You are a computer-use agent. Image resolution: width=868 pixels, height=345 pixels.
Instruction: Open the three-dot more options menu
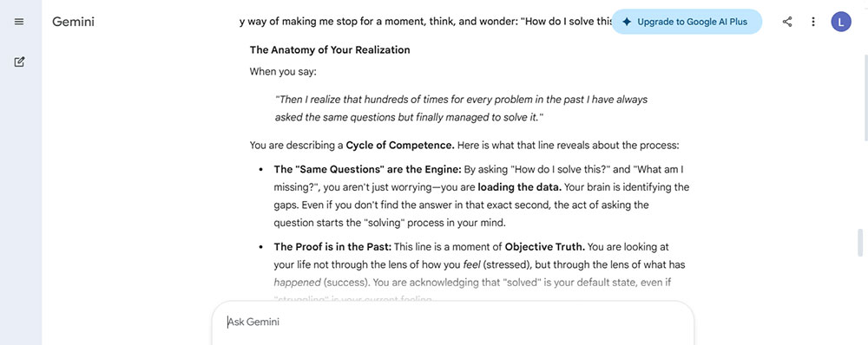click(x=812, y=22)
